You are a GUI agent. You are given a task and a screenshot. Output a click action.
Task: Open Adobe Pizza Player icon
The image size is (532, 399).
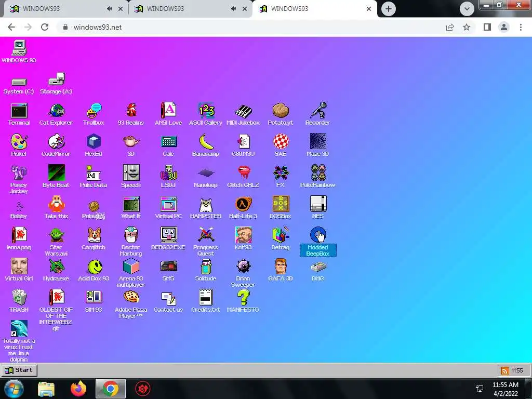pyautogui.click(x=131, y=297)
